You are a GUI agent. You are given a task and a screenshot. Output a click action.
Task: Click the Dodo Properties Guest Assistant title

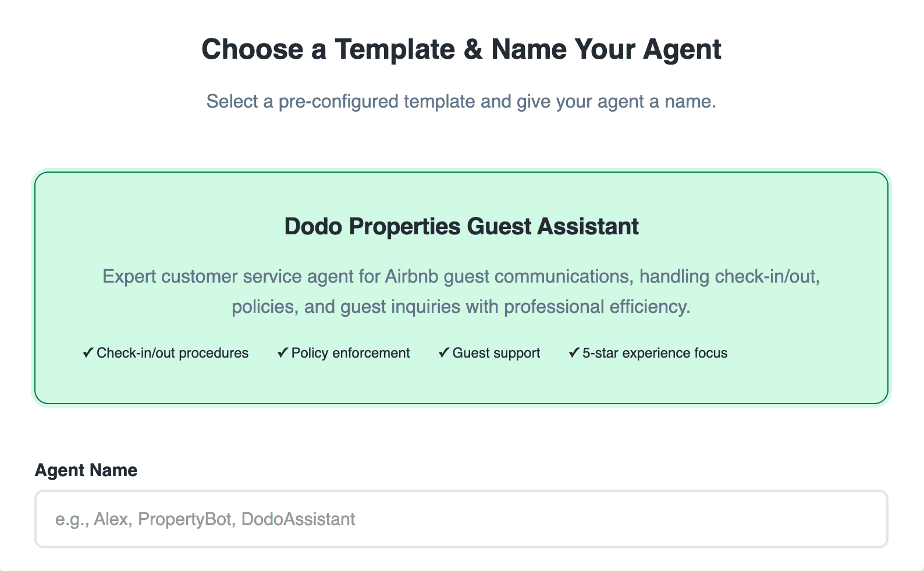point(461,226)
